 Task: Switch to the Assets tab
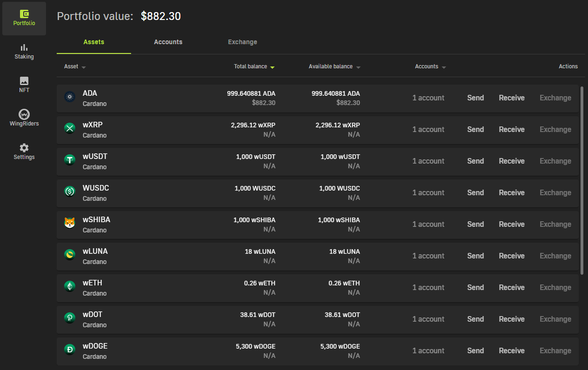coord(94,42)
